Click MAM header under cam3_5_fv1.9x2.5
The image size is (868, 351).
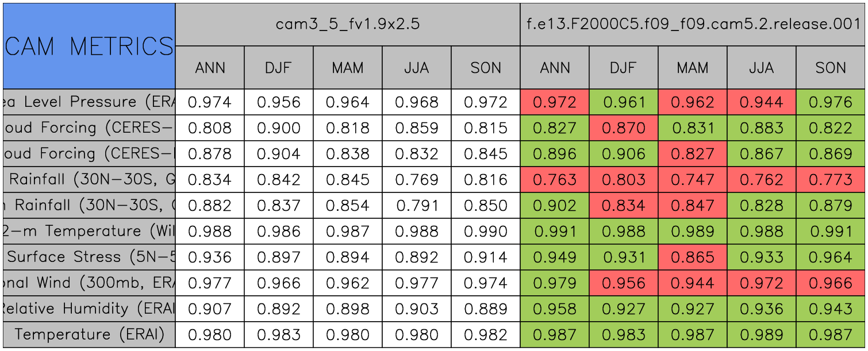click(347, 68)
